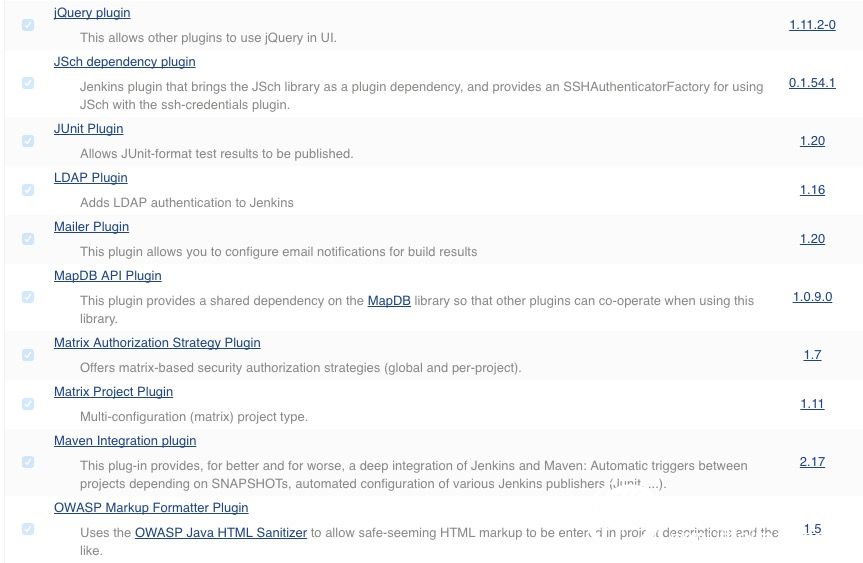Toggle the MapDB API Plugin checkbox
The width and height of the screenshot is (863, 563).
point(28,297)
